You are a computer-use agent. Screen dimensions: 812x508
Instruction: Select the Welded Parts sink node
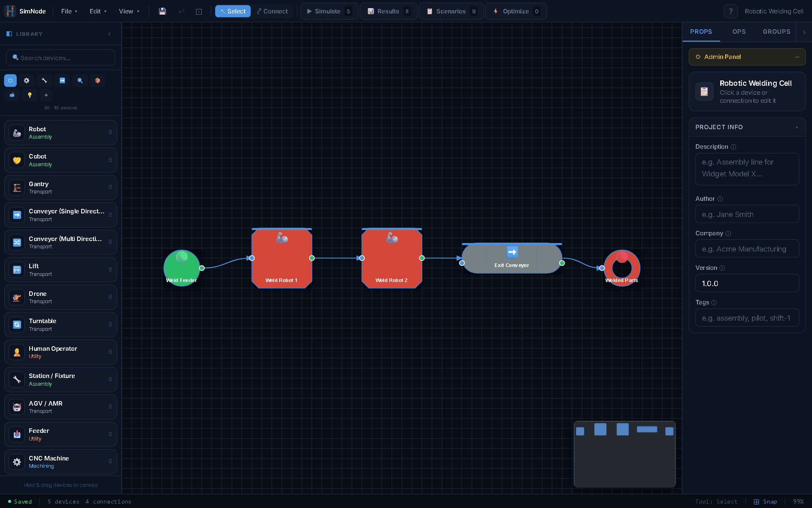coord(622,268)
